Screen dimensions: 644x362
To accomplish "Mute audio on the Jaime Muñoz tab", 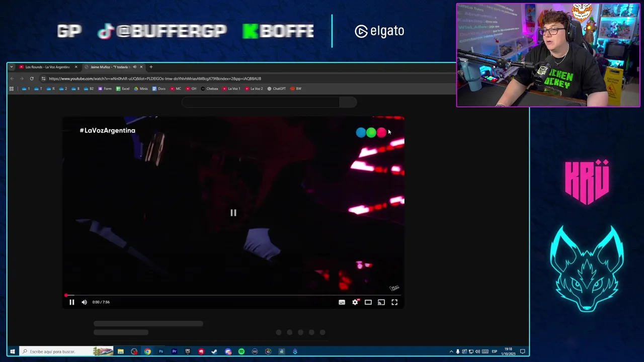I will [x=134, y=67].
